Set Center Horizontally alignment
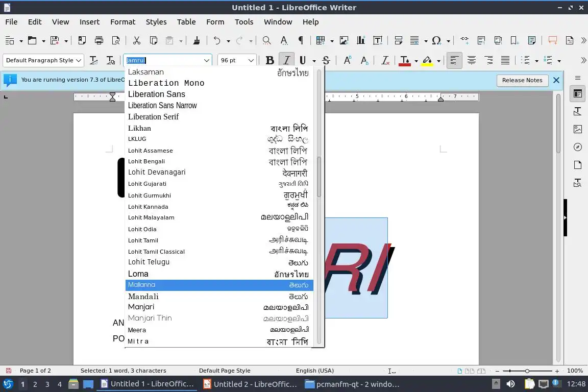 (x=472, y=60)
